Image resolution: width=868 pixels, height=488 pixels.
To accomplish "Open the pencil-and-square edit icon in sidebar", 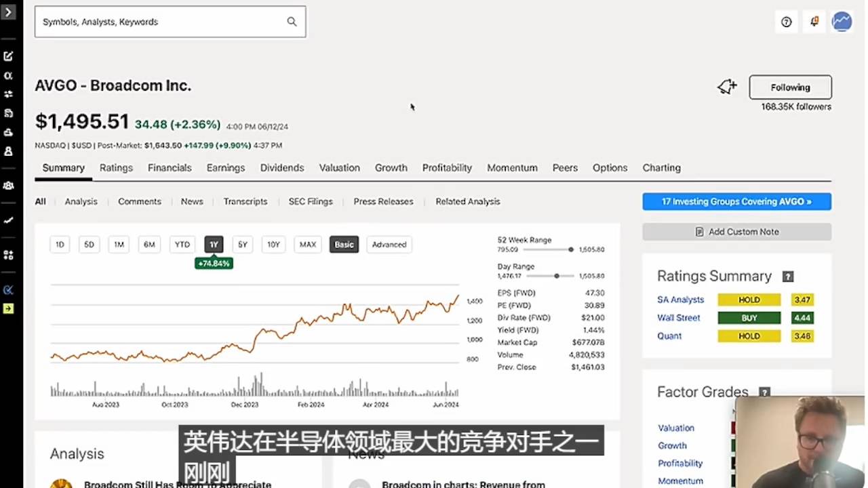I will point(8,56).
